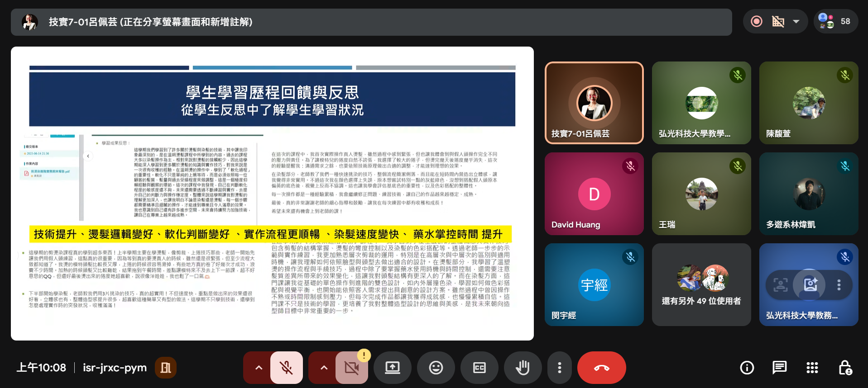This screenshot has width=868, height=388.
Task: Turn on the camera
Action: pyautogui.click(x=351, y=368)
